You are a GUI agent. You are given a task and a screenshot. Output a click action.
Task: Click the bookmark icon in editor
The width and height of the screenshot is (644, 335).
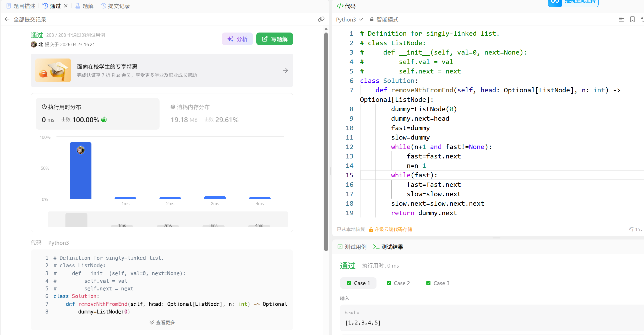click(632, 19)
